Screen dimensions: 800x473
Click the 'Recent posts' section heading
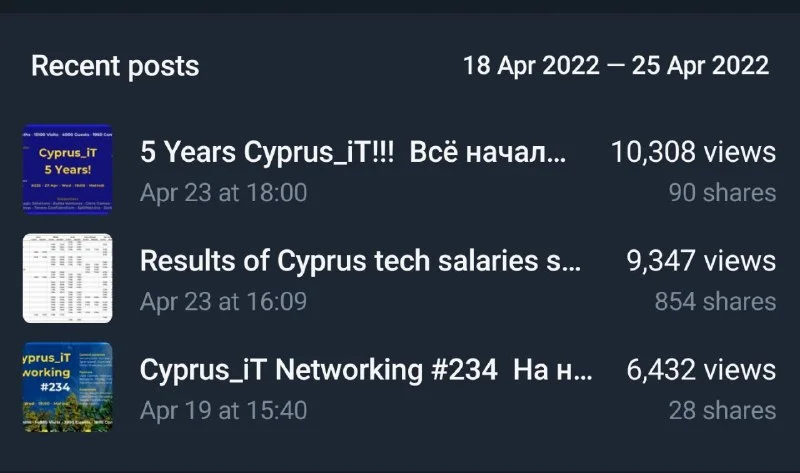pyautogui.click(x=115, y=67)
